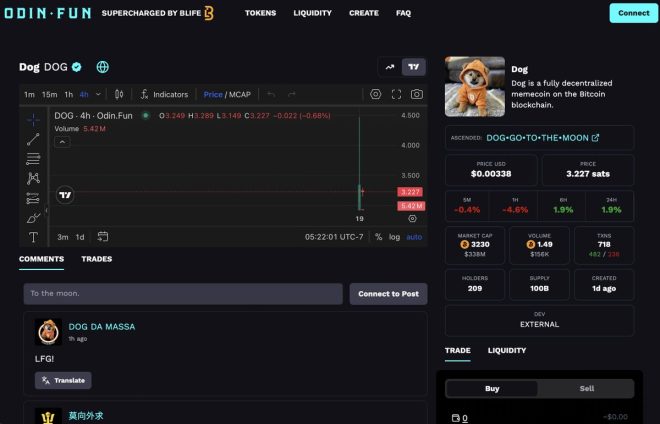This screenshot has height=424, width=660.
Task: Select the Buy option
Action: point(492,389)
